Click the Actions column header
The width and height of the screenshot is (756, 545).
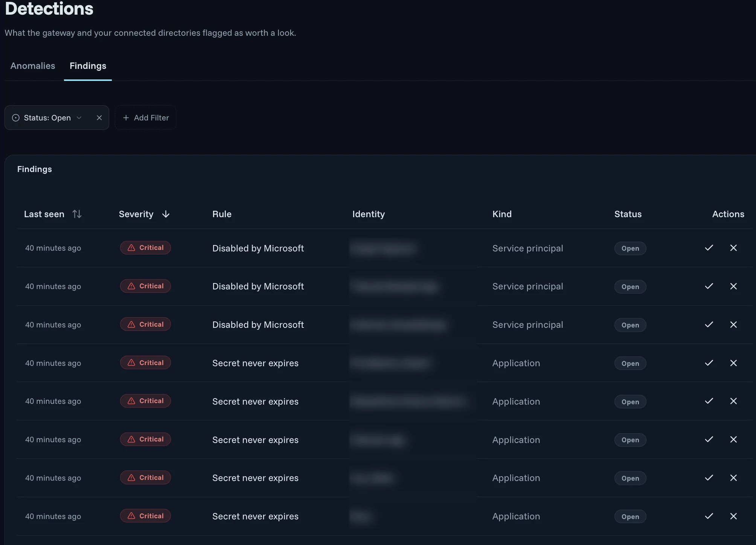[728, 214]
